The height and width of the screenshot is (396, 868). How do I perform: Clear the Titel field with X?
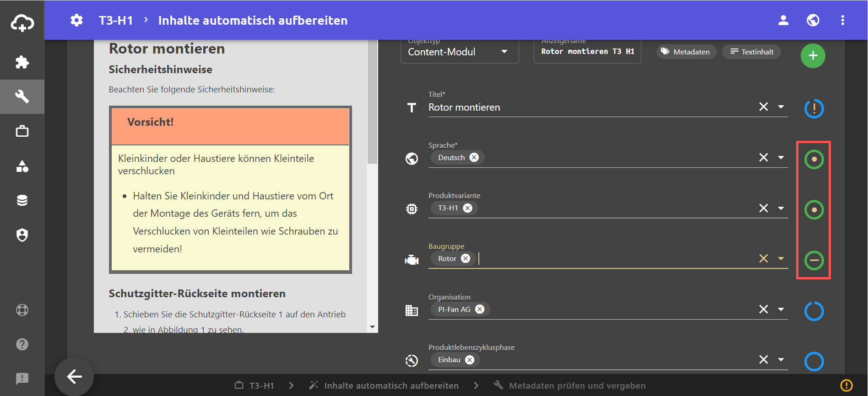click(x=764, y=107)
